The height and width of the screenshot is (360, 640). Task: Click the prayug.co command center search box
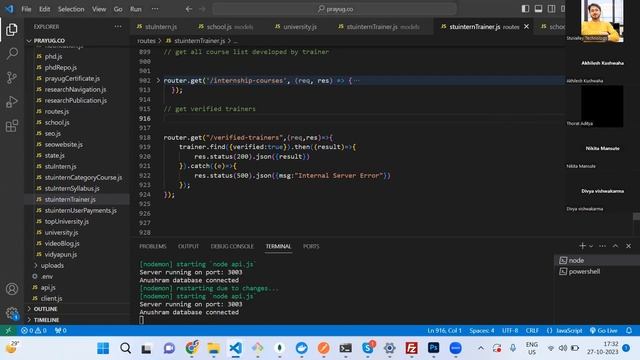pos(335,9)
